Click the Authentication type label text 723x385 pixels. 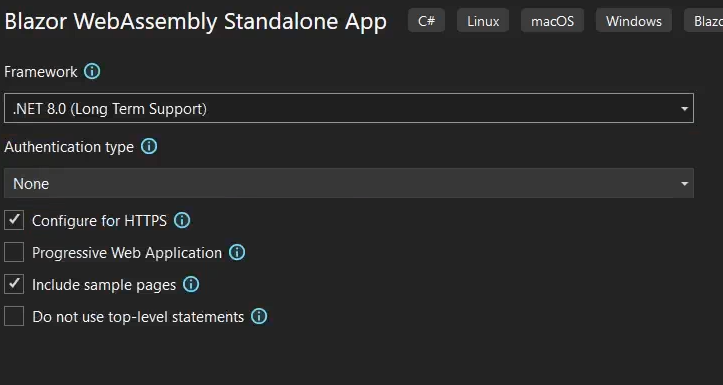coord(69,147)
